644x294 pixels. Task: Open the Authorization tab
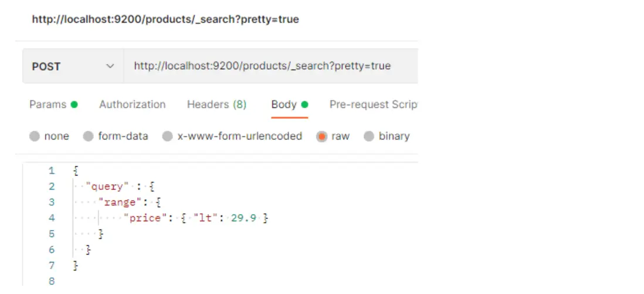click(132, 105)
